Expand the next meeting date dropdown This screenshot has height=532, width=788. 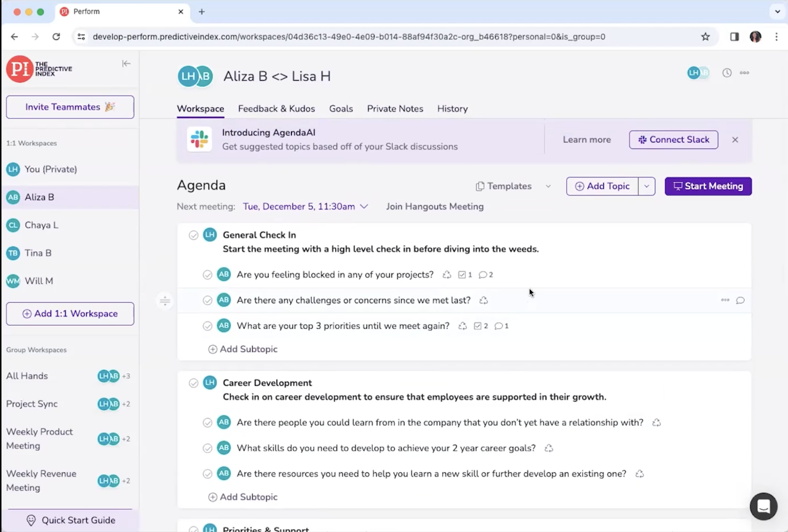[364, 206]
